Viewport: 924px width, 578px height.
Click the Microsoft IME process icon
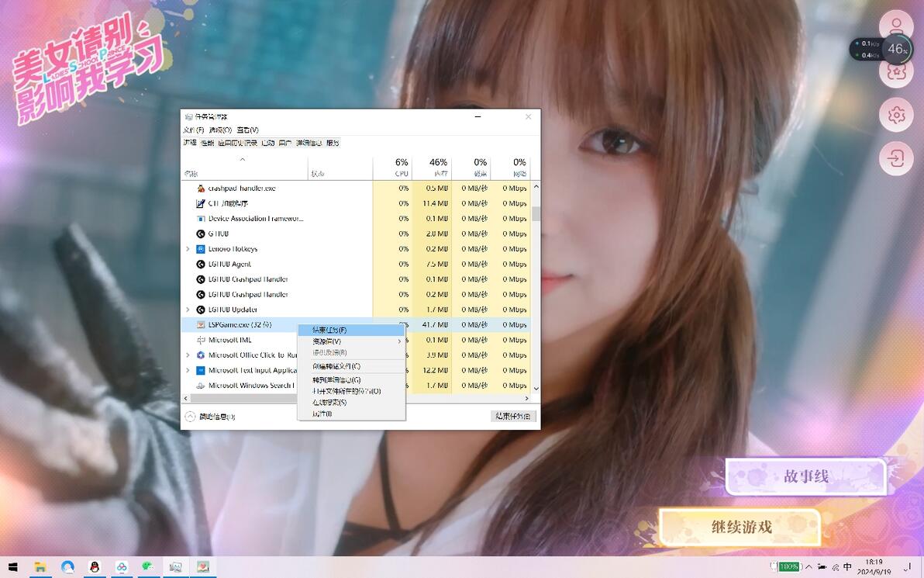(x=200, y=340)
